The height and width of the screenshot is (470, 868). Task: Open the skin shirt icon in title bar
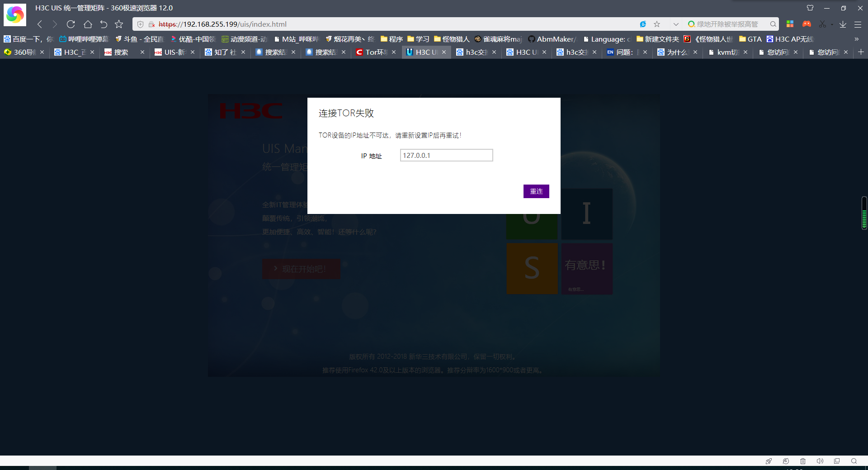[x=810, y=8]
